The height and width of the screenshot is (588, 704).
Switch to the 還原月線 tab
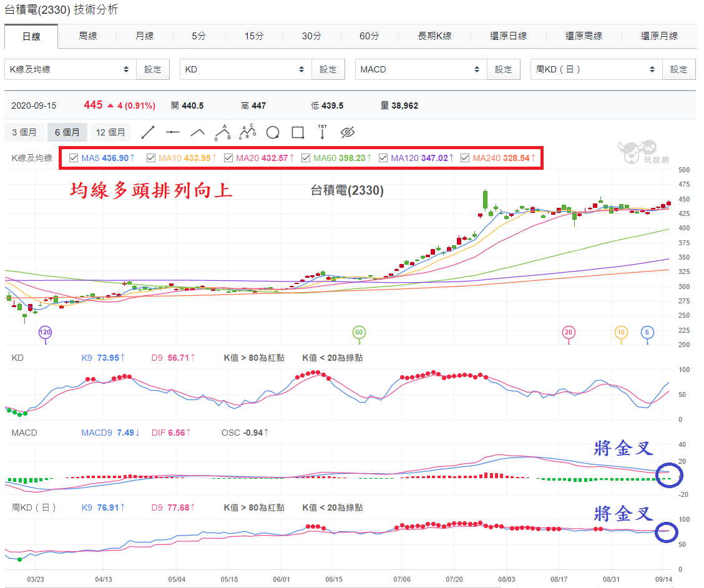(659, 36)
